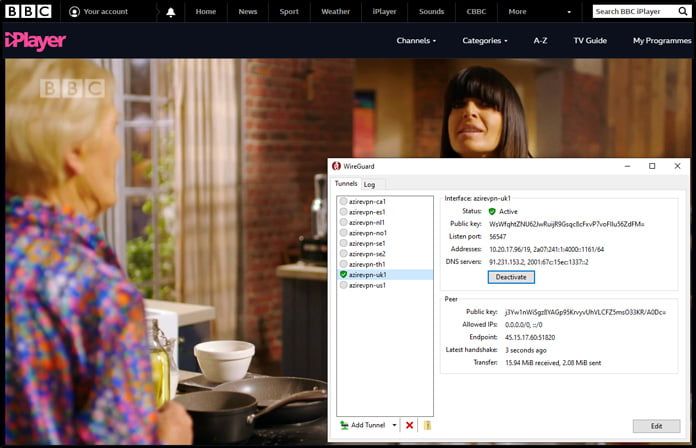
Task: Select the azirevpn-se1 tunnel
Action: (x=384, y=243)
